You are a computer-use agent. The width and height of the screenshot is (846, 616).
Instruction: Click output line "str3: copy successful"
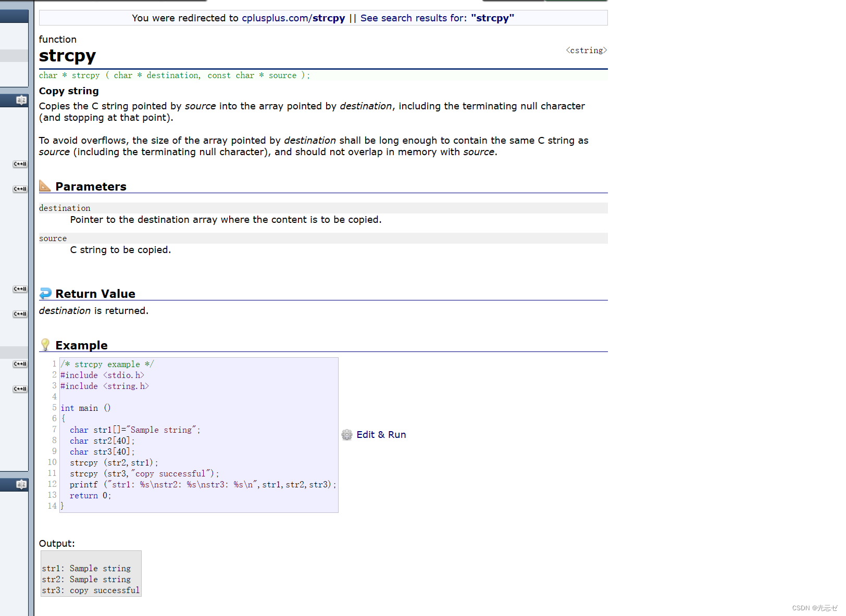[x=91, y=590]
